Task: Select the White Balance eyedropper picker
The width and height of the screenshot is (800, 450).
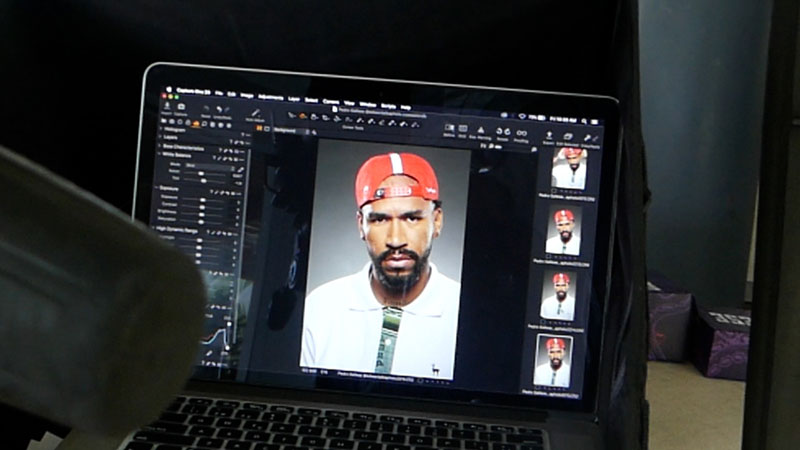Action: click(239, 170)
